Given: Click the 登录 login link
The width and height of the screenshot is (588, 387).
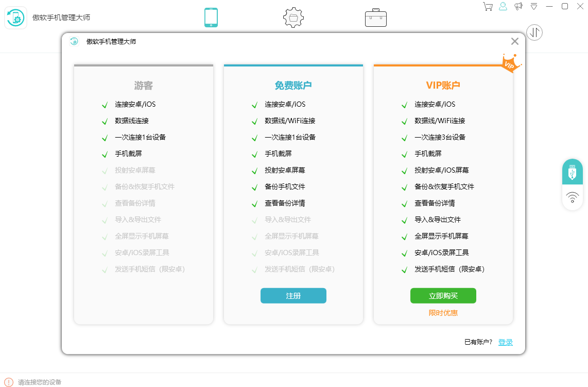Looking at the screenshot, I should pos(506,342).
